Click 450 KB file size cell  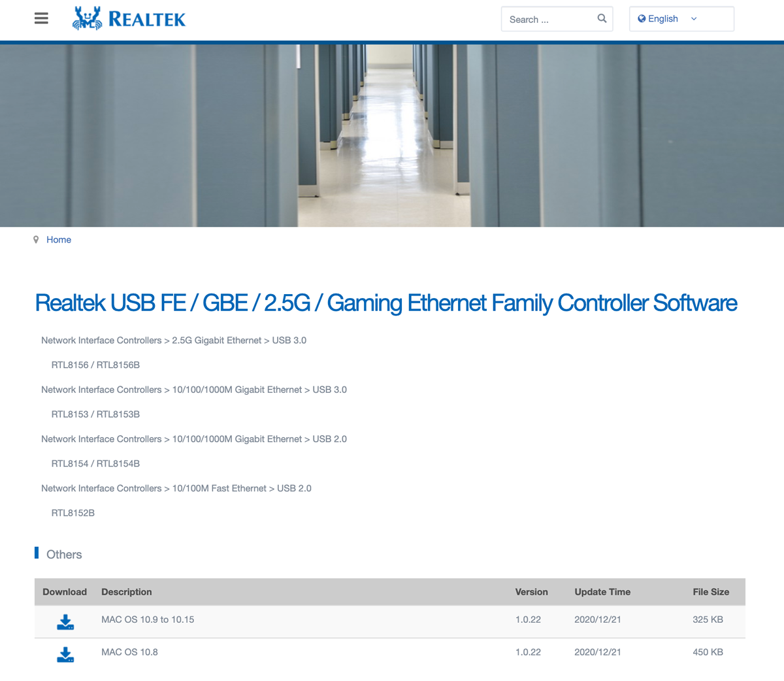pos(708,652)
